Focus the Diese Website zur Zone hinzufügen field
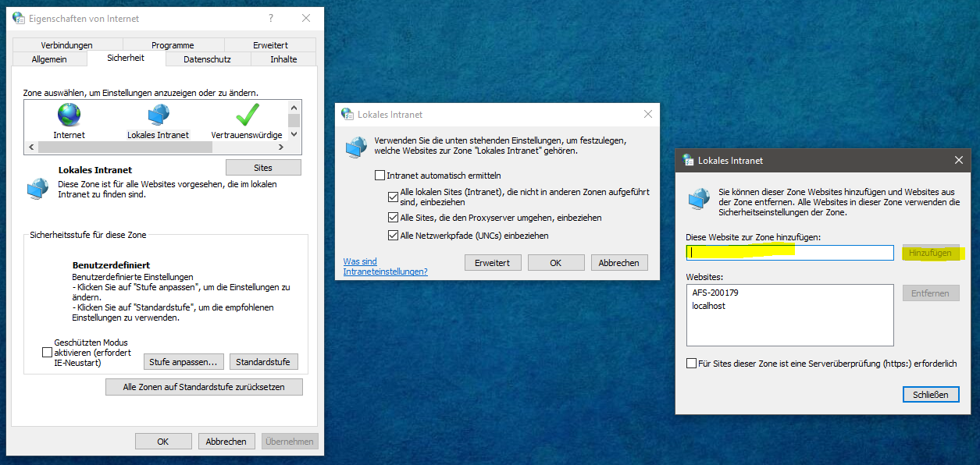Image resolution: width=980 pixels, height=465 pixels. pos(790,253)
